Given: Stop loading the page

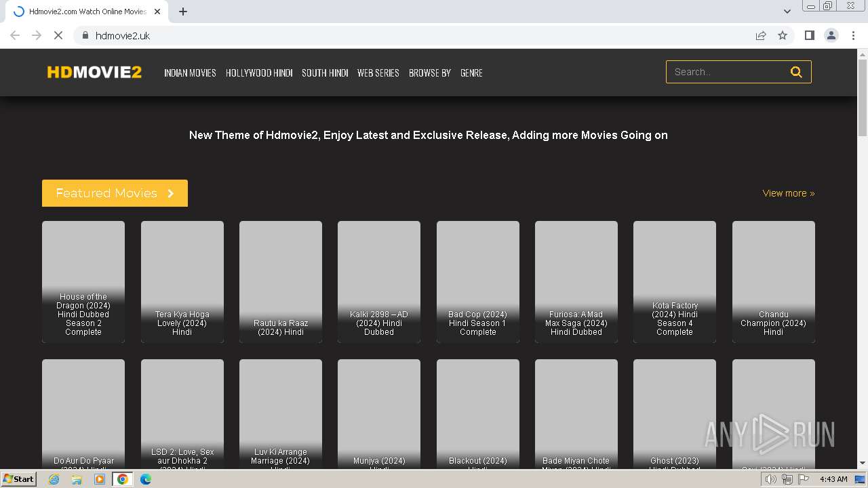Looking at the screenshot, I should coord(58,35).
